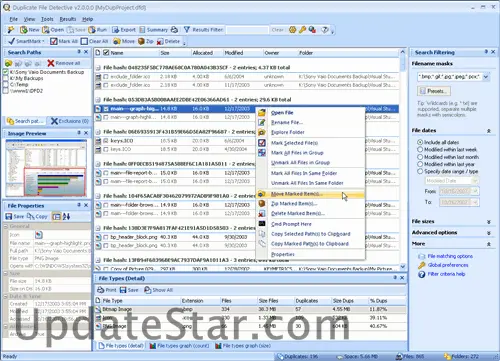500x361 pixels.
Task: Toggle the header checkbox beside Name column
Action: pyautogui.click(x=106, y=53)
